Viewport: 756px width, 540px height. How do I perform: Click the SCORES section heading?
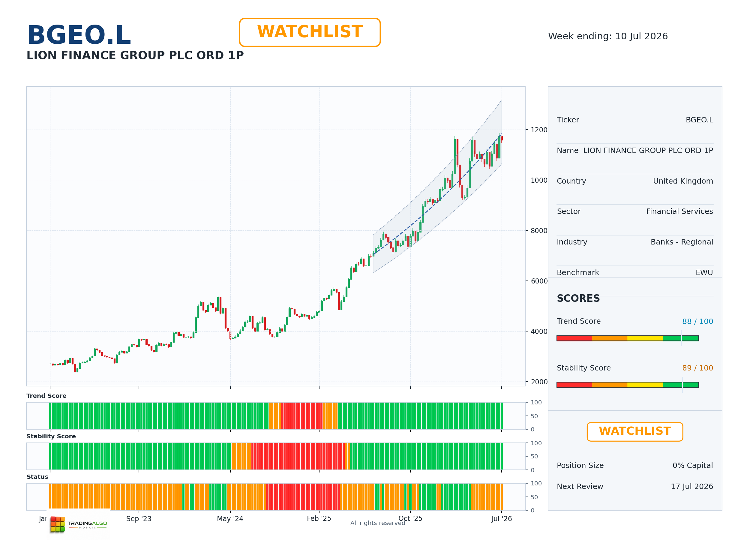578,298
